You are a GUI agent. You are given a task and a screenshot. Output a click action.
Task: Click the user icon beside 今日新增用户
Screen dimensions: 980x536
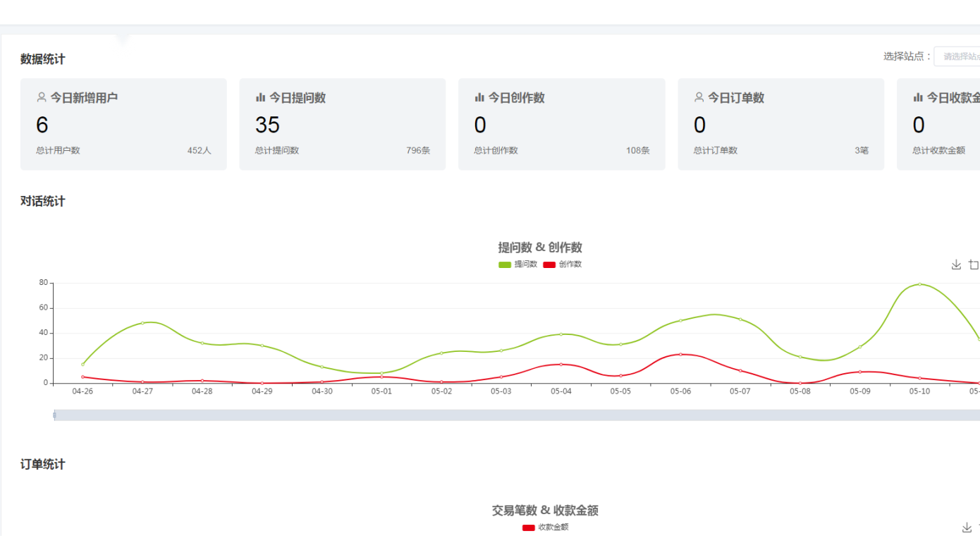42,97
